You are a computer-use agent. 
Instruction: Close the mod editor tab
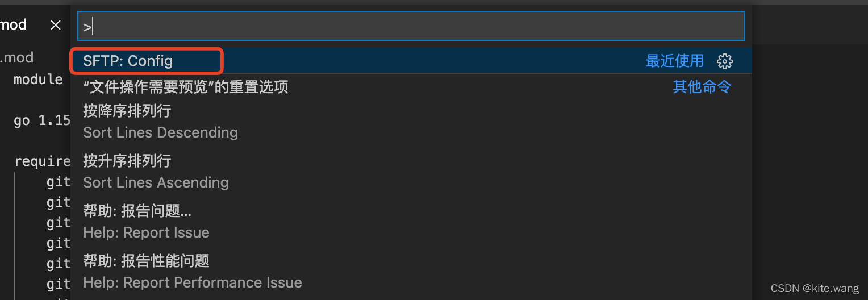click(x=55, y=25)
